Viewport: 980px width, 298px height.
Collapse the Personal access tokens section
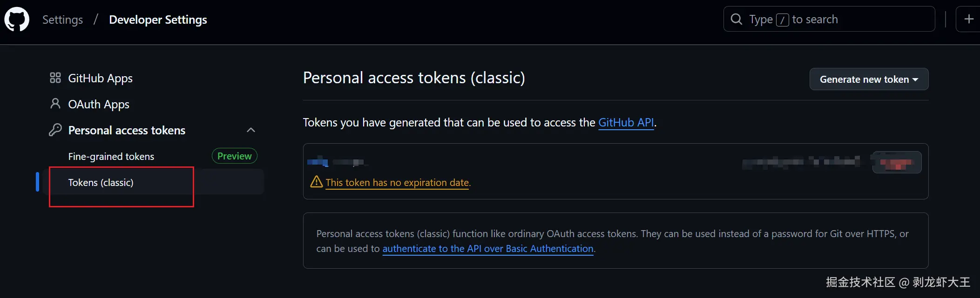[251, 130]
